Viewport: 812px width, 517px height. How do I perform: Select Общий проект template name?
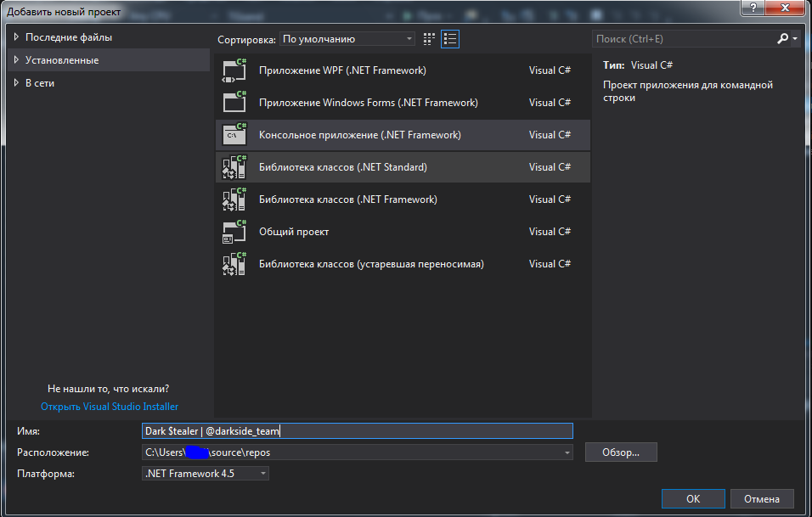[294, 232]
